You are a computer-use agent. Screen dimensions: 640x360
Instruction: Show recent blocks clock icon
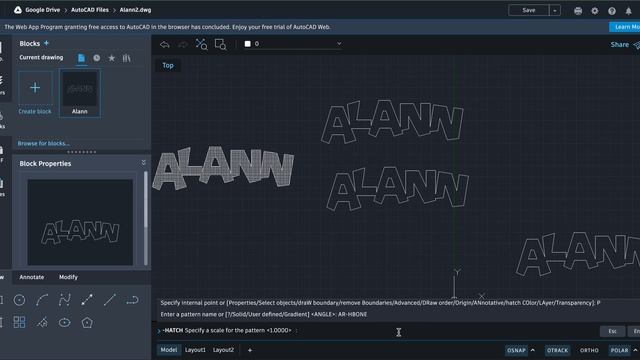(x=96, y=58)
